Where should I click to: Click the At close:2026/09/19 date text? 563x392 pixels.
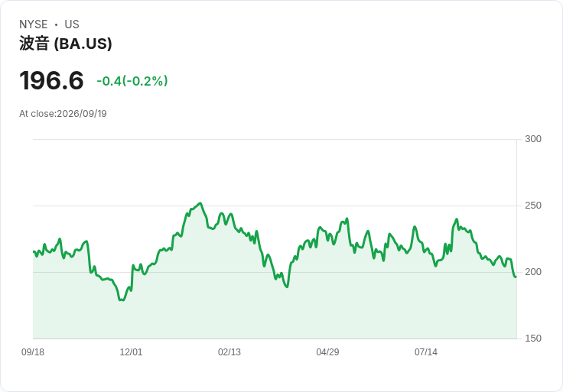click(63, 114)
